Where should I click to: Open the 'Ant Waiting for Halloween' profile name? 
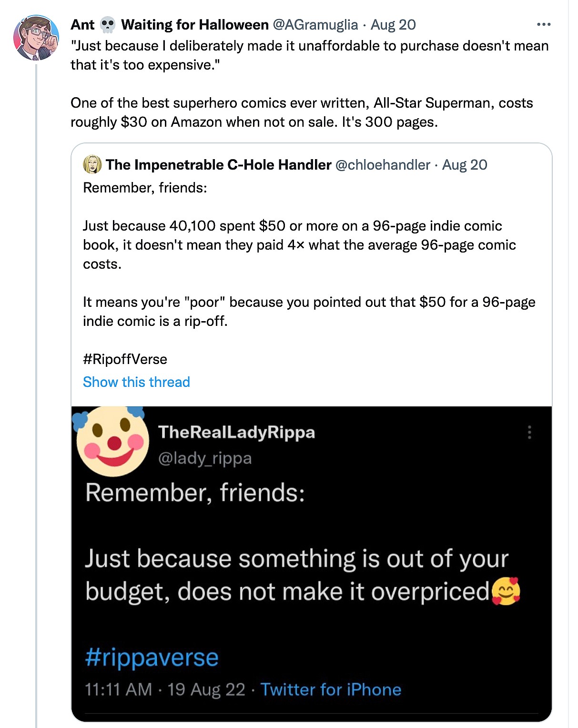pos(169,25)
